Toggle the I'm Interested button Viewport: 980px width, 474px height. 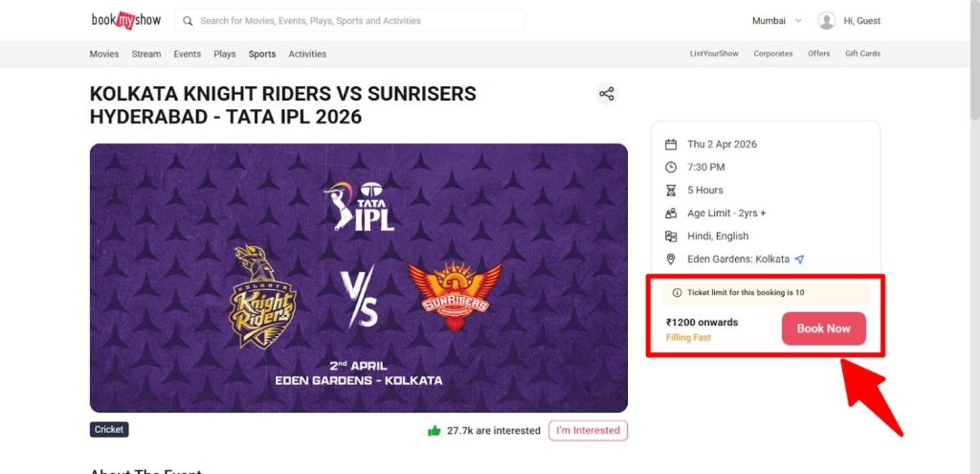coord(588,431)
